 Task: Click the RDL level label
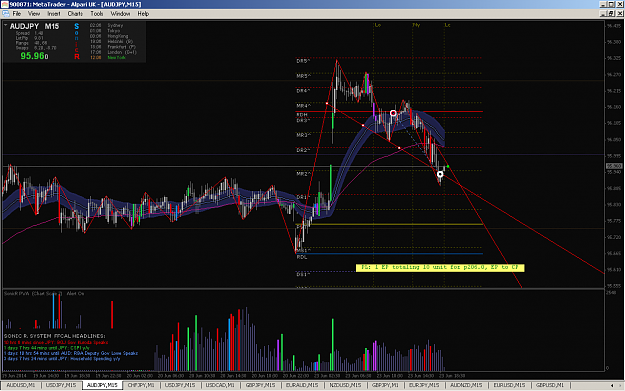(x=302, y=257)
